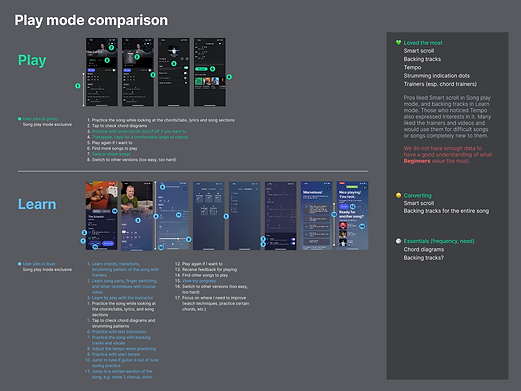This screenshot has height=391, width=521.
Task: Click the blue Learn section heading
Action: click(37, 204)
